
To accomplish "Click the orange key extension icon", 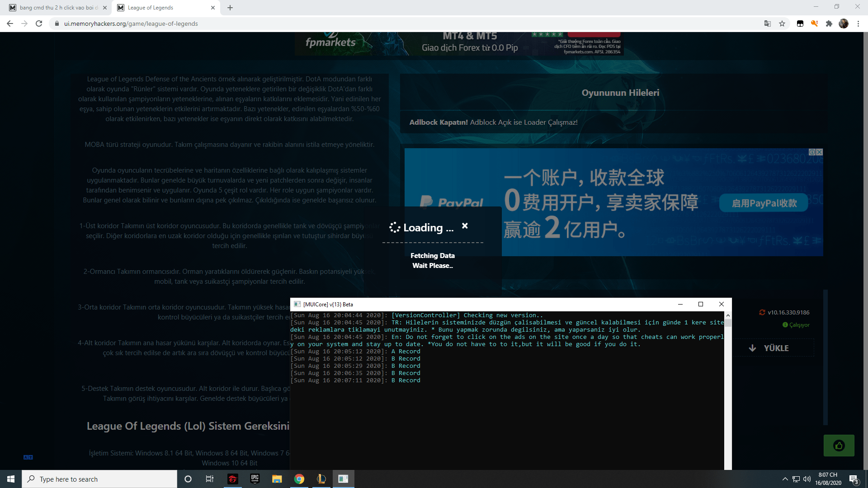I will (x=814, y=23).
